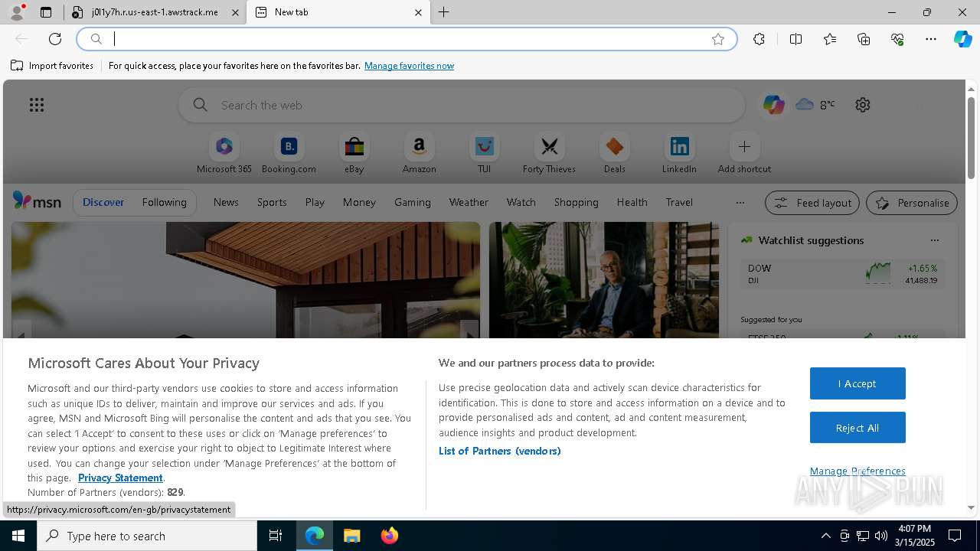The width and height of the screenshot is (980, 551).
Task: Open Forty Thieves shortcut
Action: [549, 154]
